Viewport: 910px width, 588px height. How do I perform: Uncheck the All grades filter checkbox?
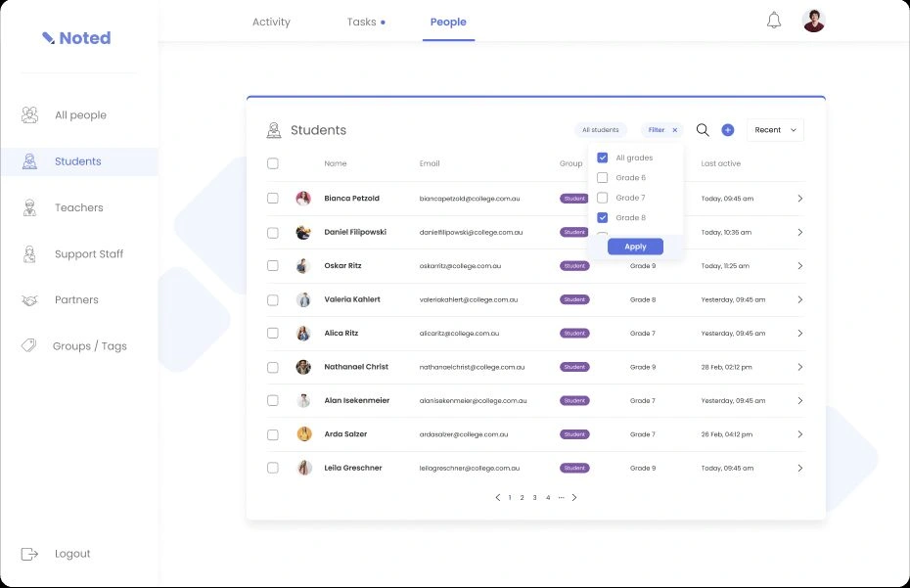pos(603,158)
